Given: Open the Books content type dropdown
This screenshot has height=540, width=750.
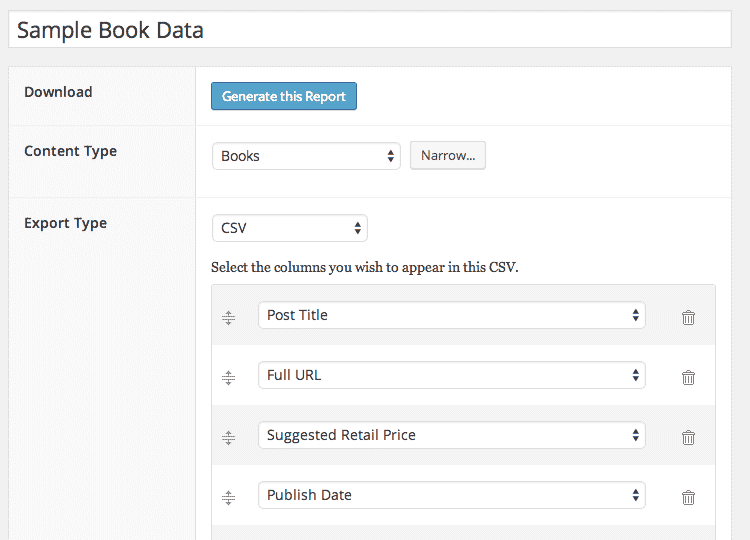Looking at the screenshot, I should click(306, 156).
